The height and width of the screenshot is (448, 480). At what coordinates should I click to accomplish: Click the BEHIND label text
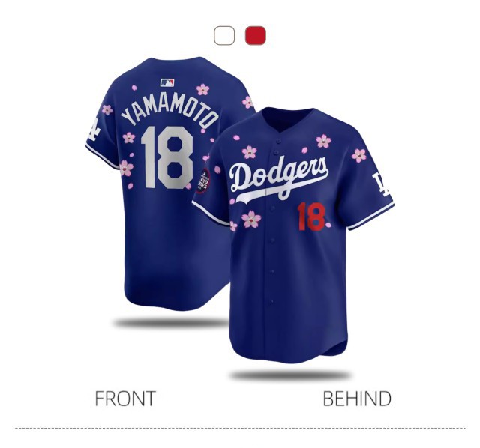tap(357, 399)
